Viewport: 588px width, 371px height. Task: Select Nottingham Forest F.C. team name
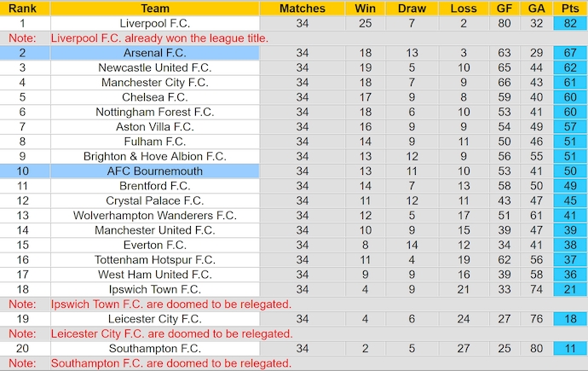[155, 112]
